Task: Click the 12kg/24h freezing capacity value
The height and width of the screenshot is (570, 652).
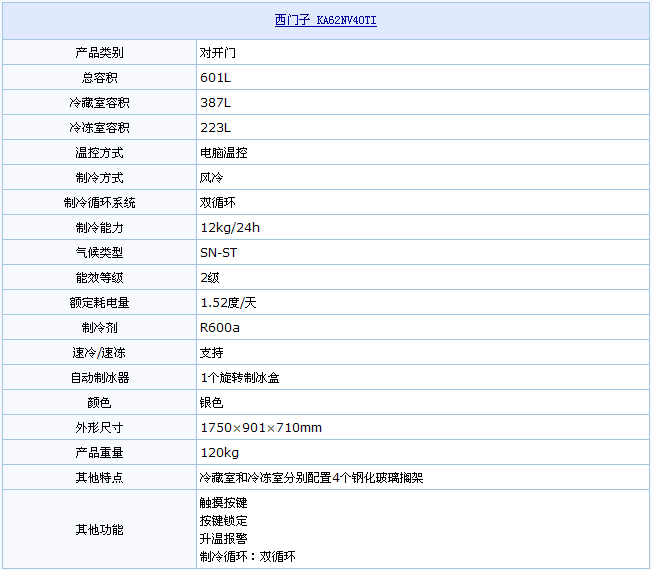Action: pos(230,228)
